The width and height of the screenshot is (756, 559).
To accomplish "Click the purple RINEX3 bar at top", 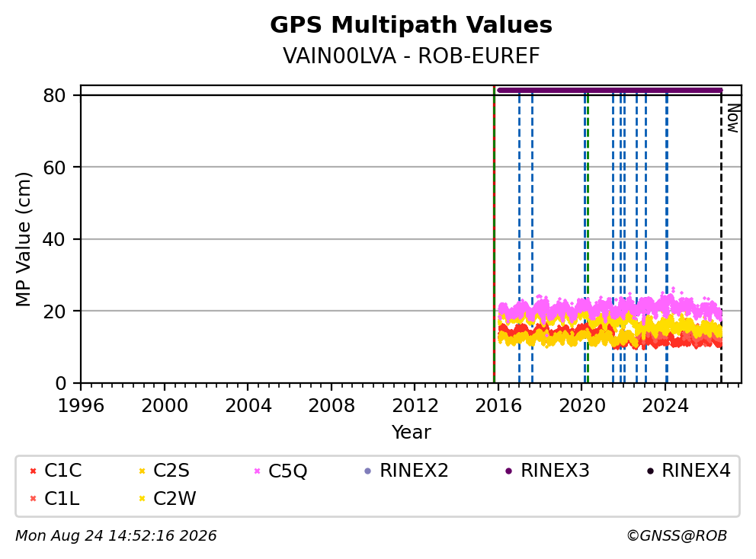I will pos(610,90).
